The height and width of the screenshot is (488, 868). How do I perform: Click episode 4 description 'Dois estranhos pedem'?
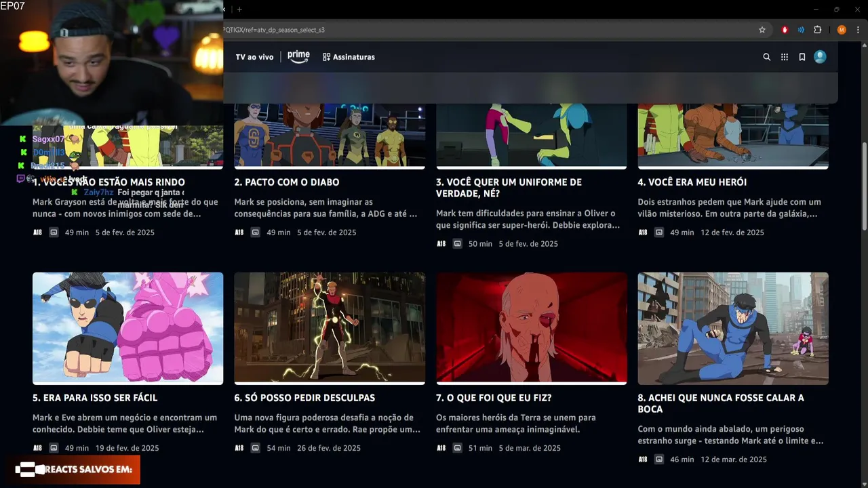[x=729, y=208]
